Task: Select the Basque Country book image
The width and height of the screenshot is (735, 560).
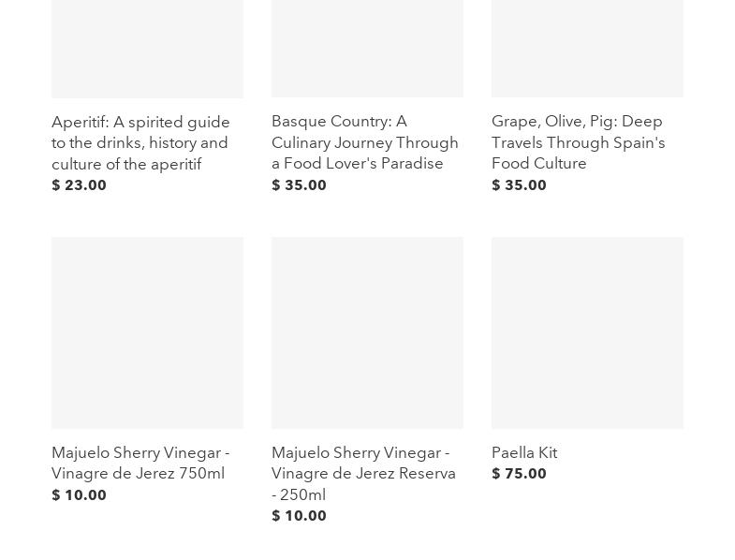Action: (x=367, y=47)
